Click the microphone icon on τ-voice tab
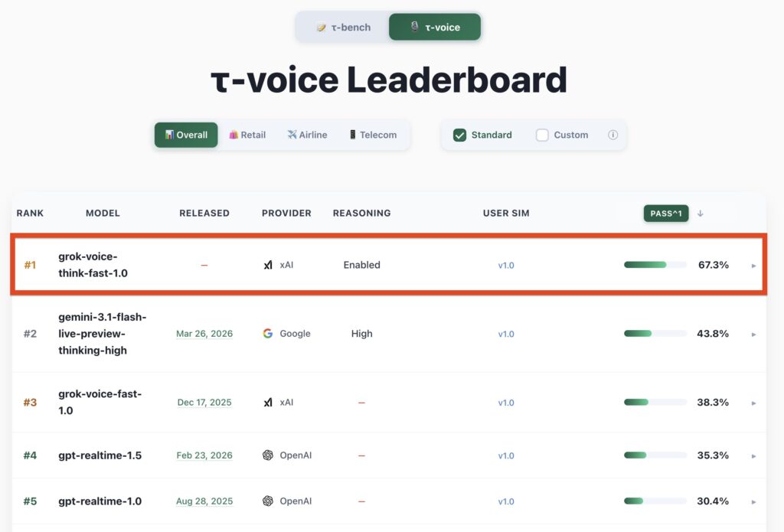This screenshot has width=784, height=532. 414,25
